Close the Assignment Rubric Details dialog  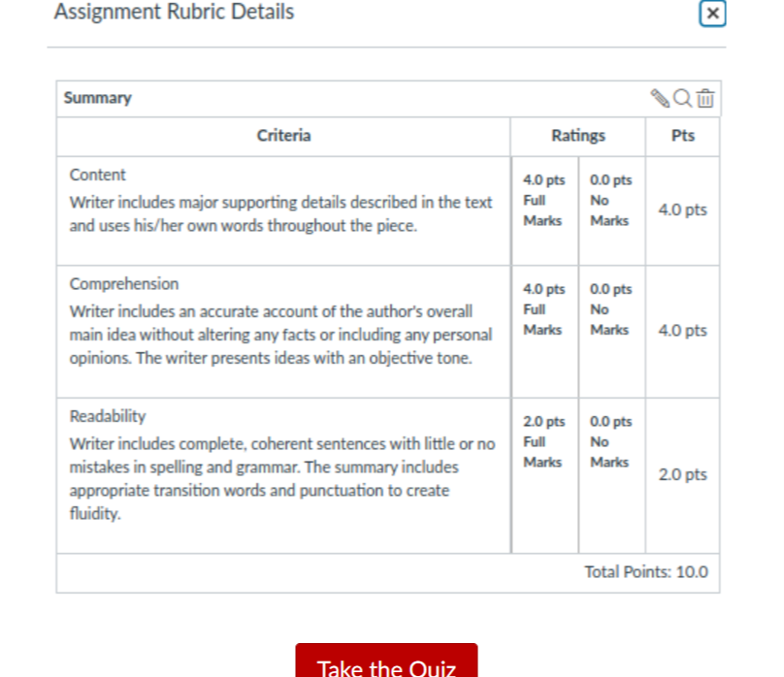[712, 13]
